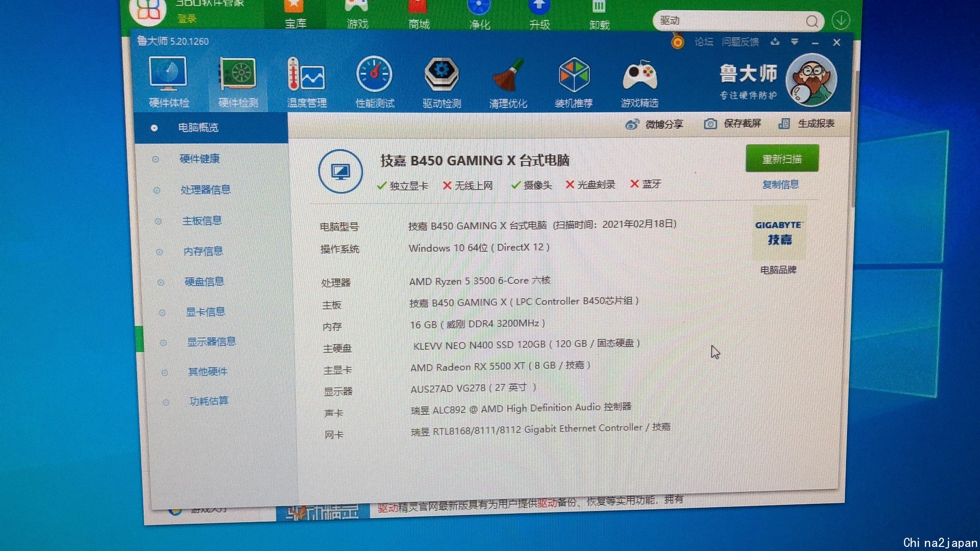Click the 16 GB DDR4 3200MHz memory text
Screen dimensions: 980x551
478,324
